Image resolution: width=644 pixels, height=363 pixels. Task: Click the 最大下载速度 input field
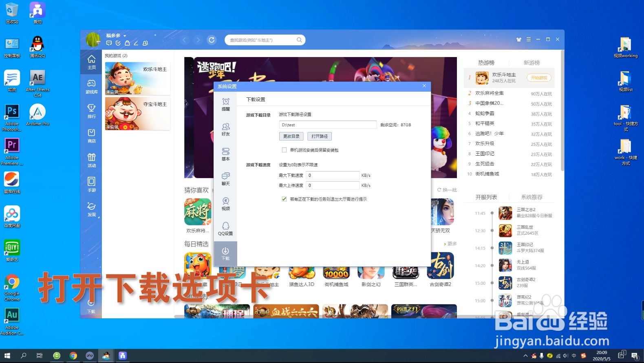333,175
